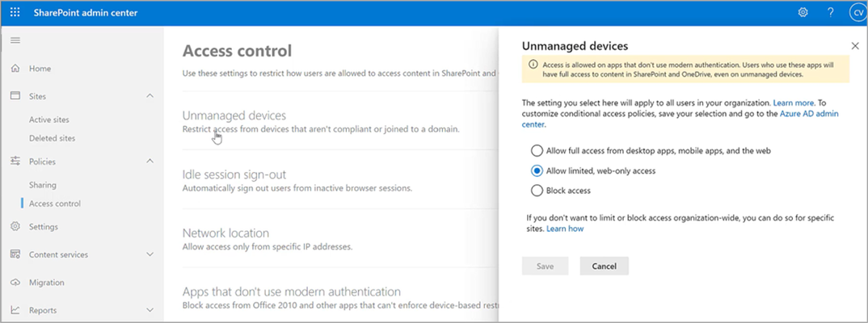
Task: Open the help question mark icon
Action: (830, 13)
